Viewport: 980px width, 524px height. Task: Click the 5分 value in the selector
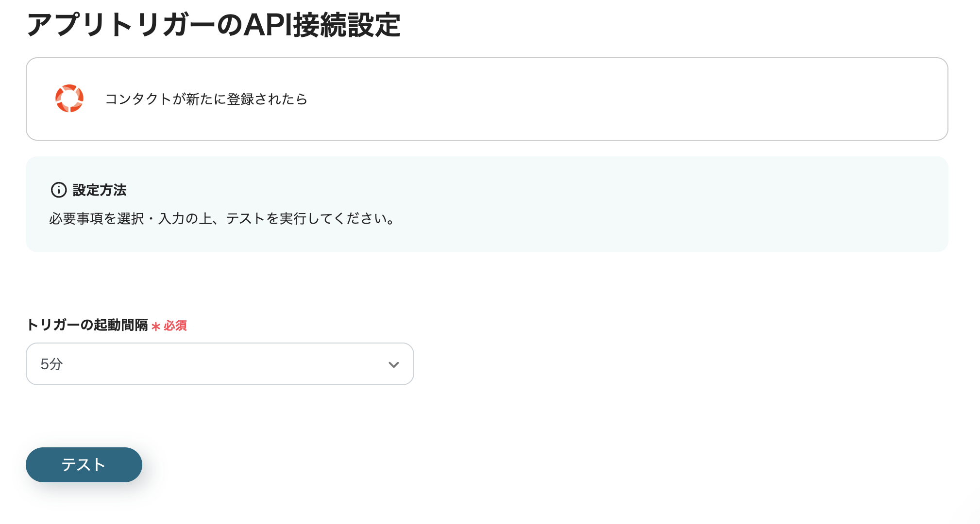click(51, 364)
